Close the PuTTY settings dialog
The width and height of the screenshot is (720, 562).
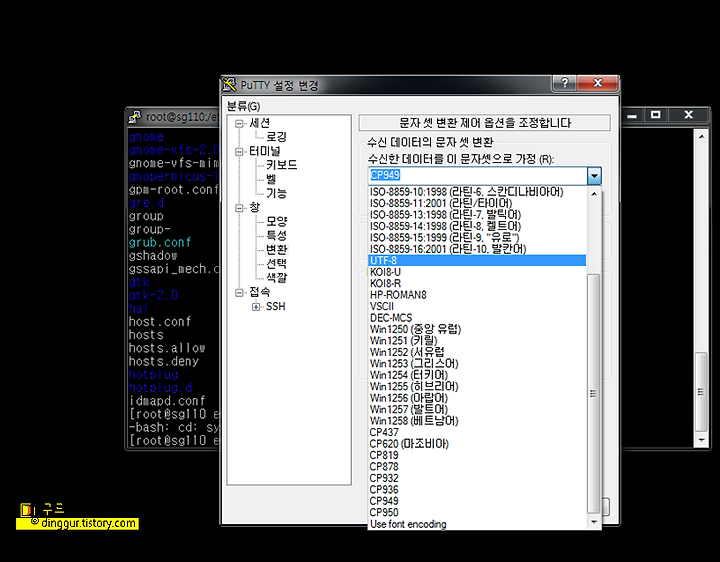click(x=597, y=83)
